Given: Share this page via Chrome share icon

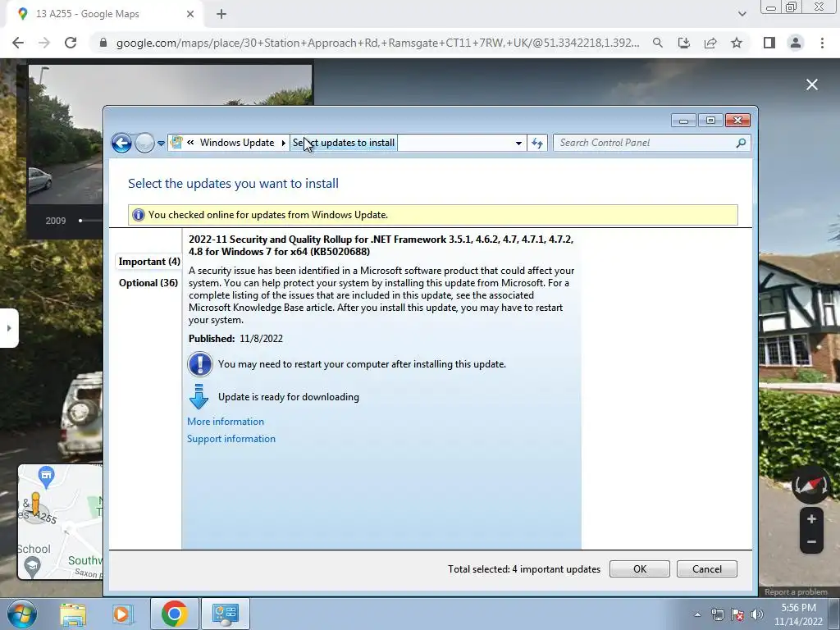Looking at the screenshot, I should [x=710, y=43].
